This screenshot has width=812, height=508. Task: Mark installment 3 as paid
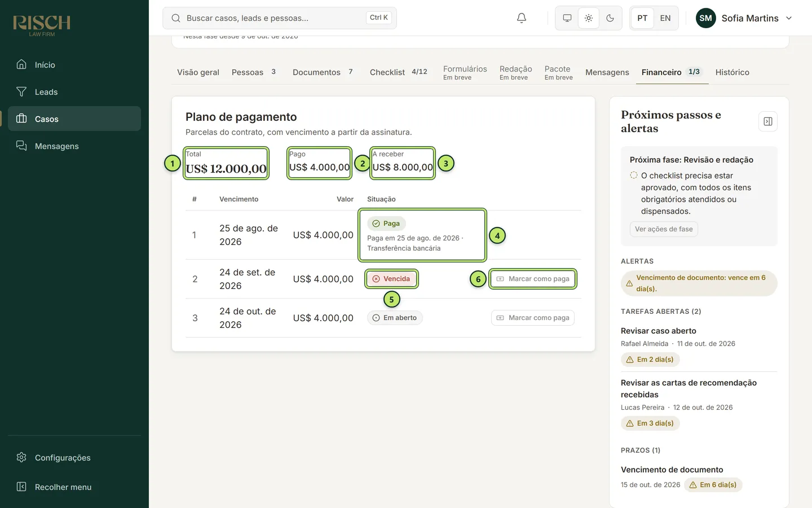point(533,318)
